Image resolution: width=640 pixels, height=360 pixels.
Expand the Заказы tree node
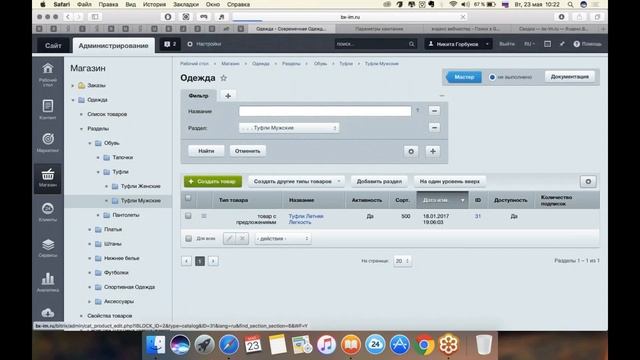pos(73,86)
